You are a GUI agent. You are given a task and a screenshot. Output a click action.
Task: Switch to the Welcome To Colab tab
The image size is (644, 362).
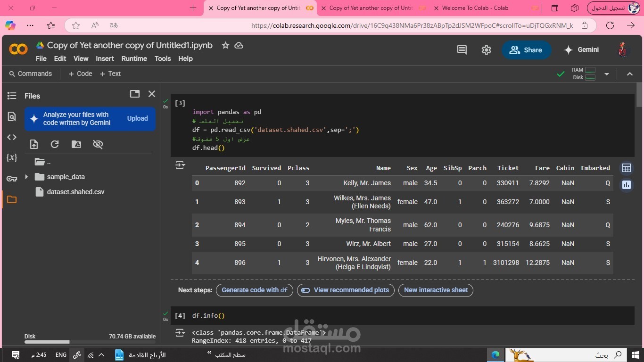click(x=475, y=8)
